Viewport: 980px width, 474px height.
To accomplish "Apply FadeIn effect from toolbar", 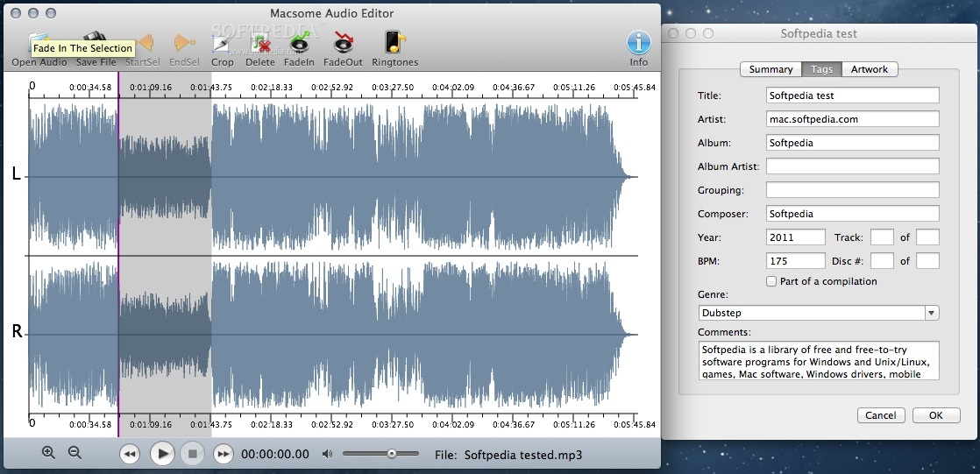I will point(300,44).
